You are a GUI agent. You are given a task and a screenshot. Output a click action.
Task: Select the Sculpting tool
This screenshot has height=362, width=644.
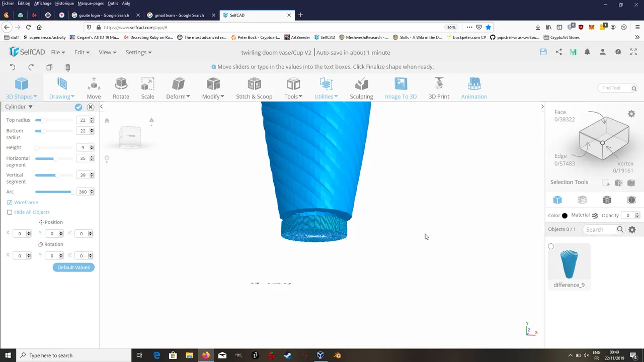tap(361, 88)
